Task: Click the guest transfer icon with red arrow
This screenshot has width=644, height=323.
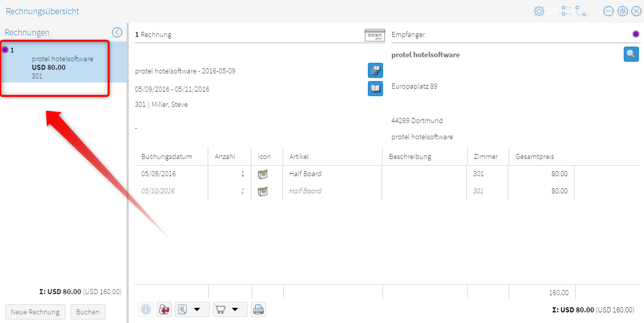Action: tap(164, 309)
